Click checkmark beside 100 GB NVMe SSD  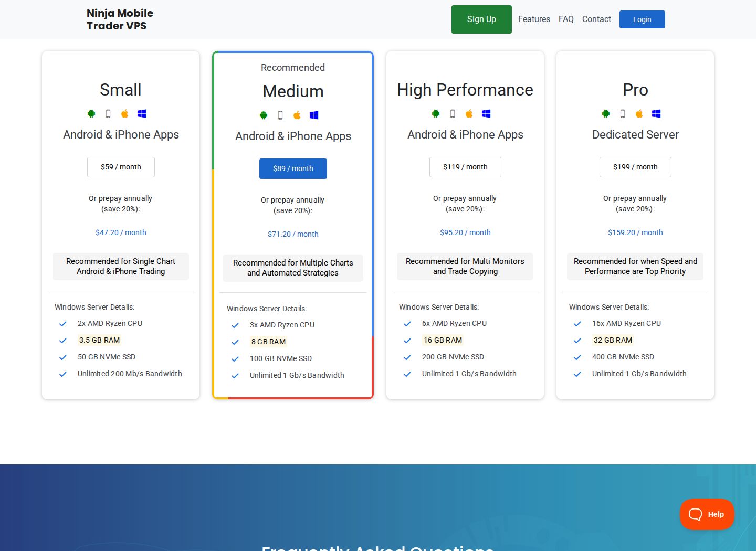pos(235,359)
